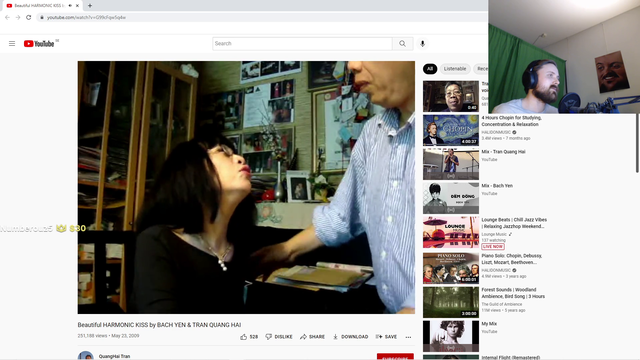Click the browser forward arrow
Screen dimensions: 640x360
tap(18, 18)
